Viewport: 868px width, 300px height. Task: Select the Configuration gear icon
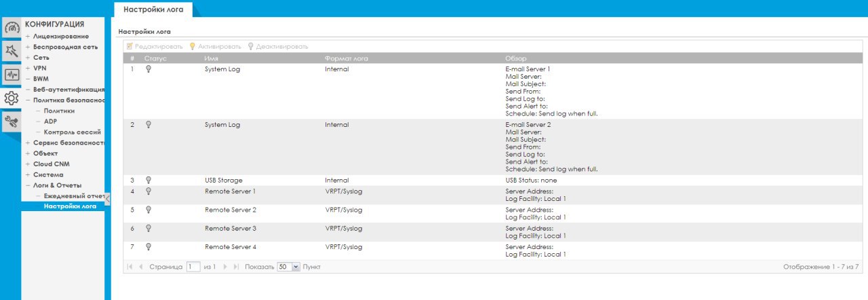pos(11,98)
